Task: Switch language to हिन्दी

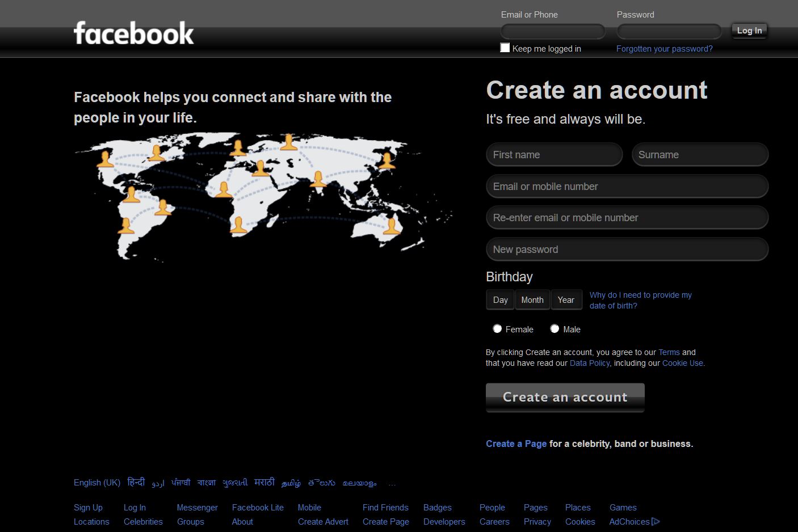Action: pos(136,482)
